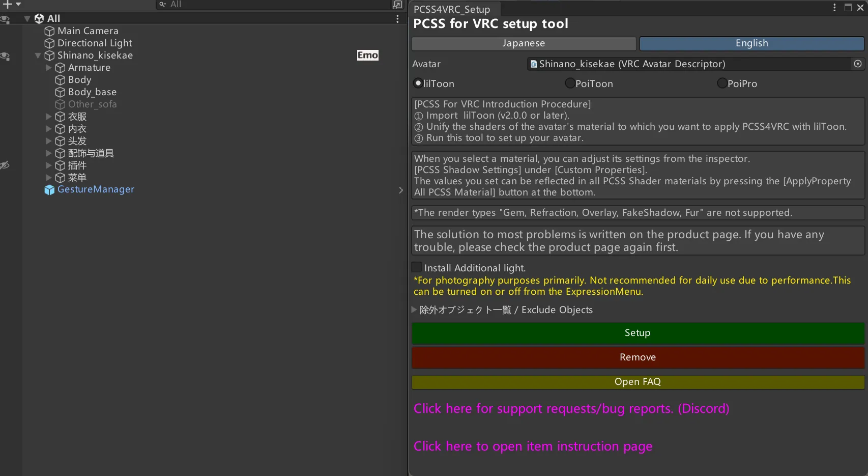Open the hierarchy scene kebab menu

pyautogui.click(x=397, y=19)
